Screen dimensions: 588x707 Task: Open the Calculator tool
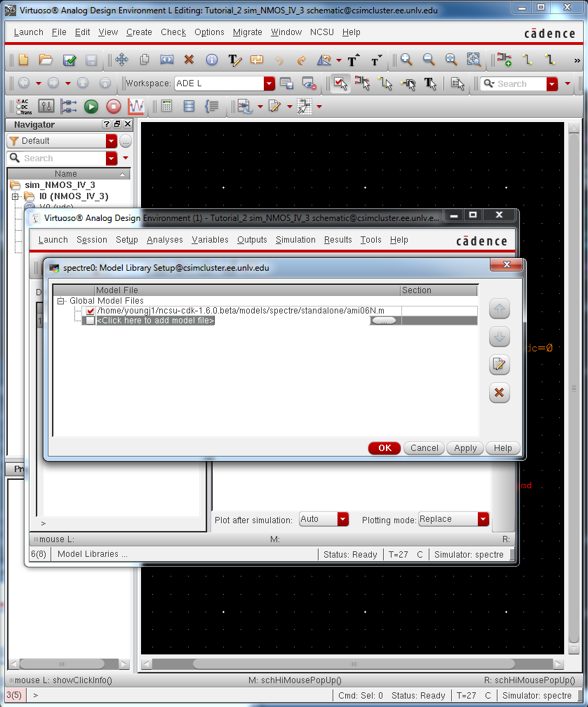(x=166, y=106)
